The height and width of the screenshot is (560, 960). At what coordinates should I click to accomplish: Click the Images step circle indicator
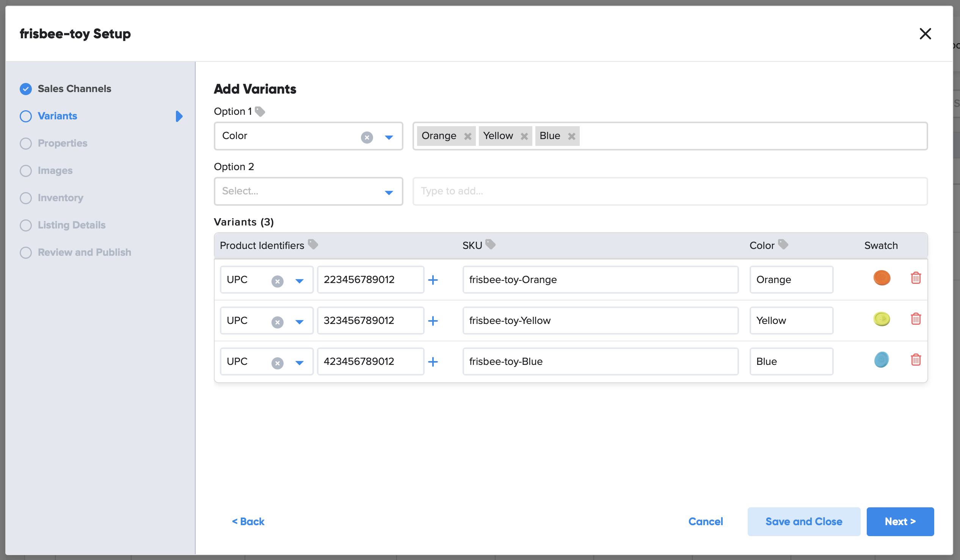click(x=25, y=171)
